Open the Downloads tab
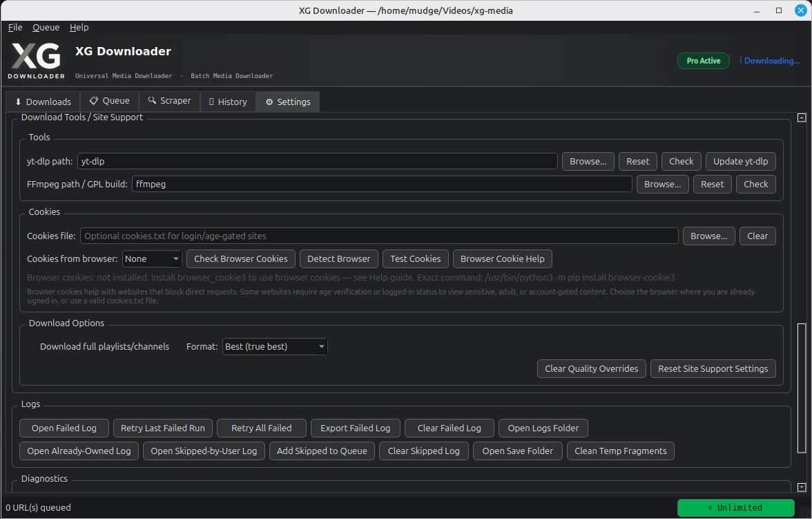The height and width of the screenshot is (519, 812). pyautogui.click(x=43, y=102)
